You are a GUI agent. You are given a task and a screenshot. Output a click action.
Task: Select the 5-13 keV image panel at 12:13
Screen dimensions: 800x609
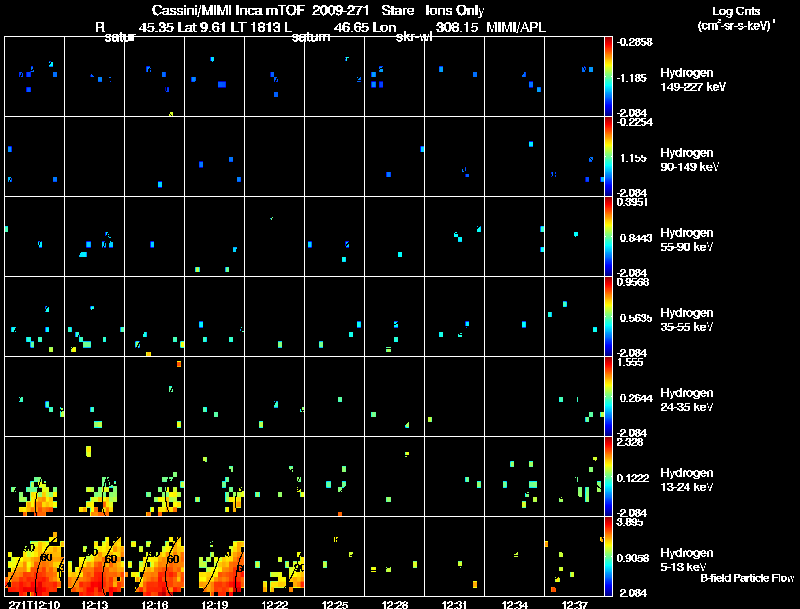(94, 556)
